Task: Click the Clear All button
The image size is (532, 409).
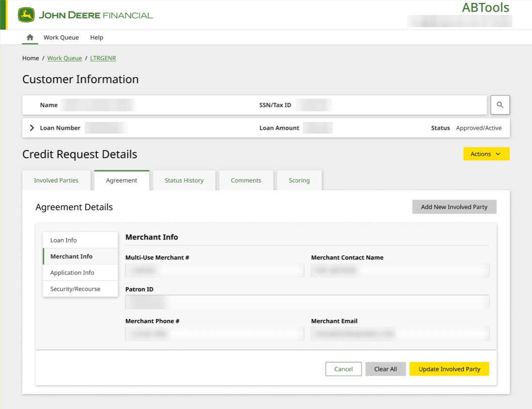Action: pos(385,369)
